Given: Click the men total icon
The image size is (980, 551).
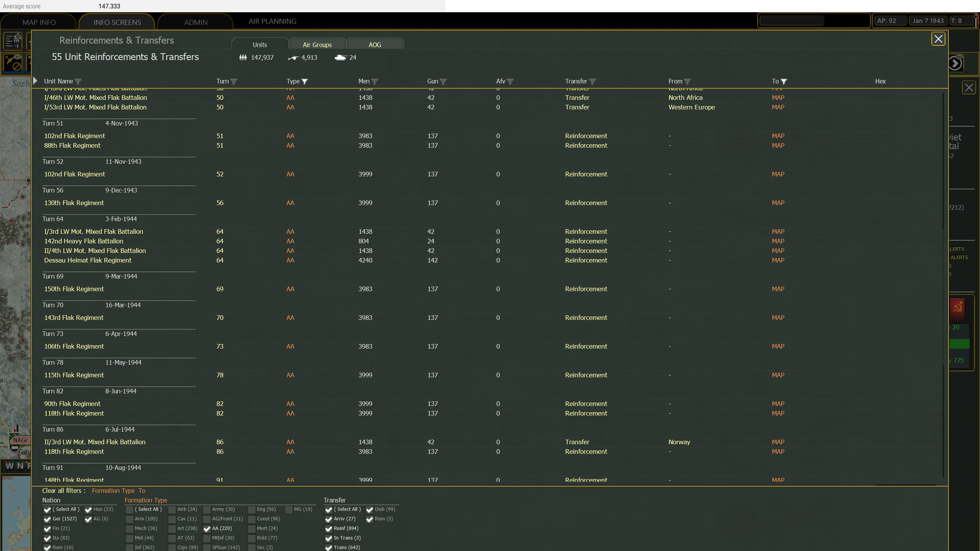Looking at the screenshot, I should click(243, 57).
